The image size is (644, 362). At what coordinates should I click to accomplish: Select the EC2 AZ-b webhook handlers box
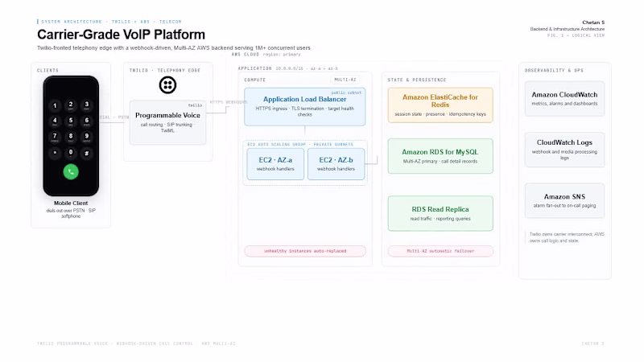point(336,164)
